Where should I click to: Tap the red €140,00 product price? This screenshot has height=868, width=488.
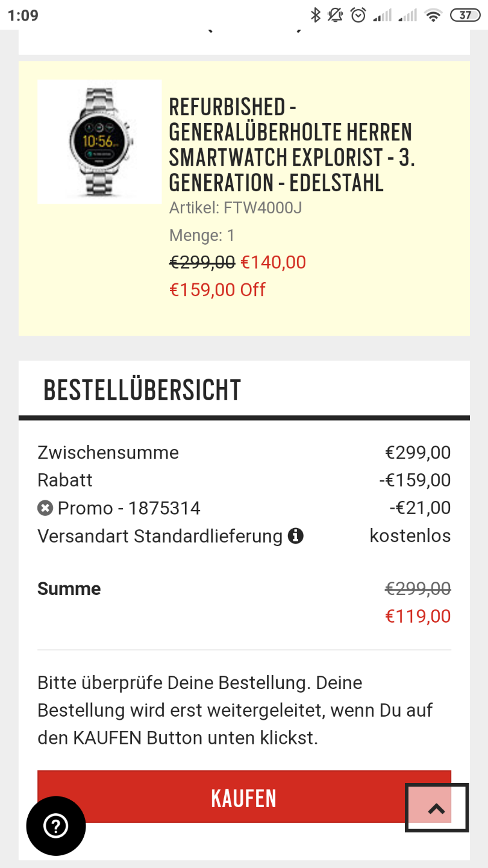(x=273, y=262)
